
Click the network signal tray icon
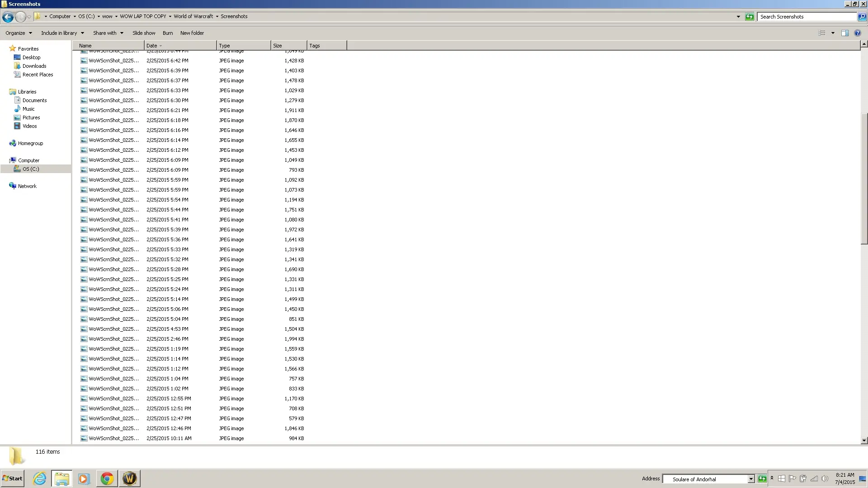[x=814, y=479]
